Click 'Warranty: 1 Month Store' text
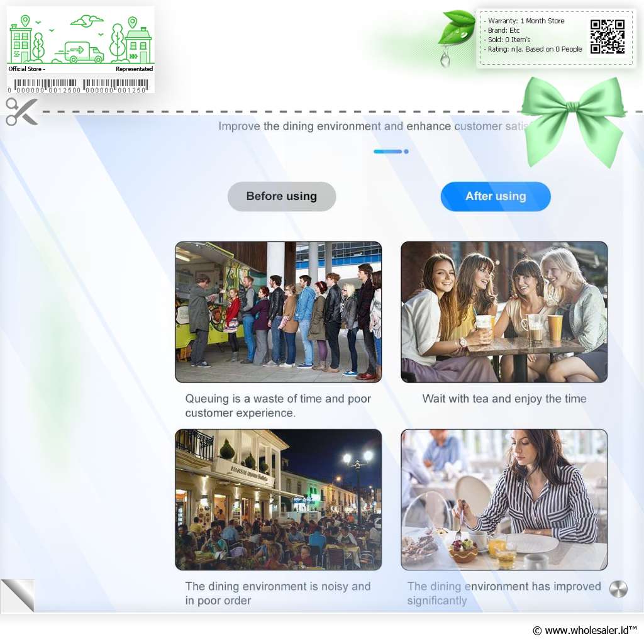This screenshot has height=644, width=644. pos(526,21)
